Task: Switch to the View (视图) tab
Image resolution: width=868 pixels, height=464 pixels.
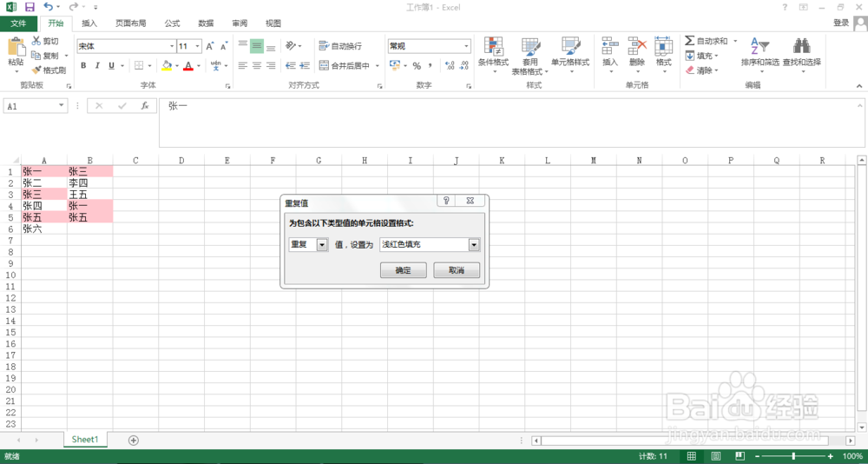Action: point(273,23)
